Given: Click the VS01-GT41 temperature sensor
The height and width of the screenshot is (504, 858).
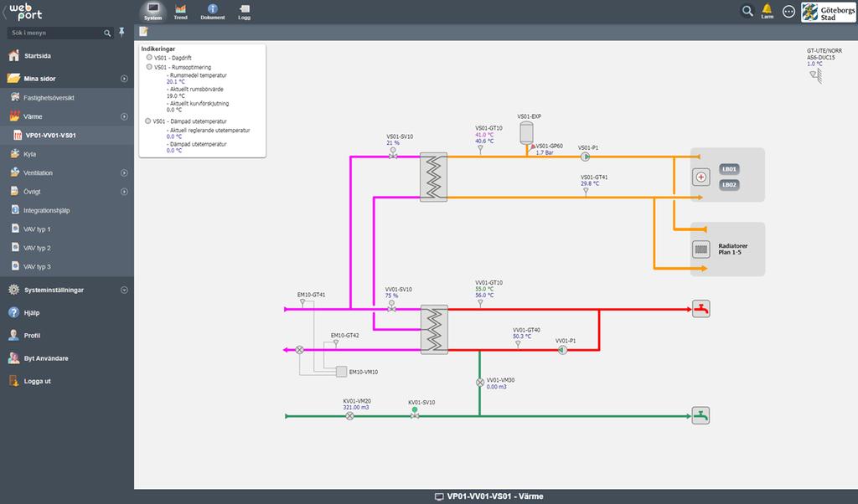Looking at the screenshot, I should [x=586, y=192].
